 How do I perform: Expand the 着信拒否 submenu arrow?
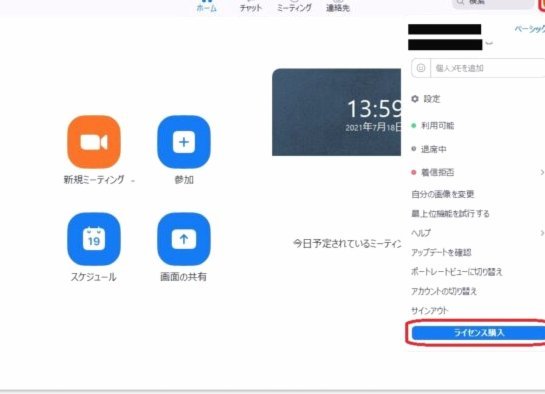542,172
